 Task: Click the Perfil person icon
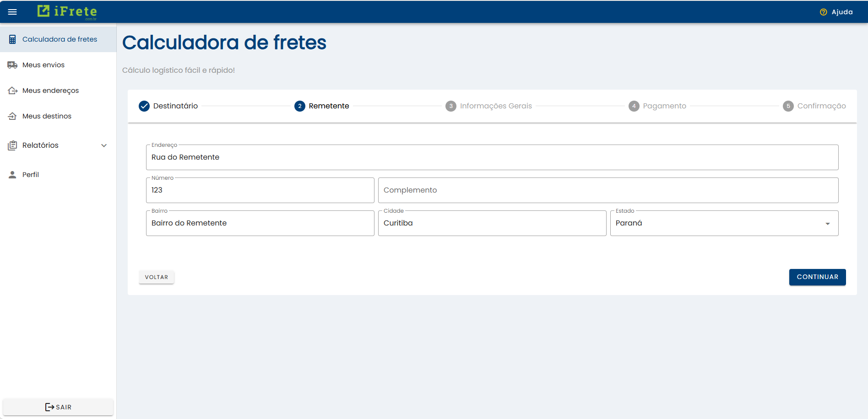12,174
